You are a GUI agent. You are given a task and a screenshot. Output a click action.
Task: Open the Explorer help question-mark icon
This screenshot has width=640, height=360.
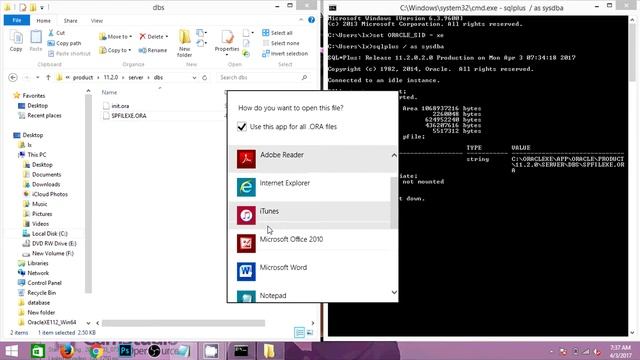[x=311, y=20]
